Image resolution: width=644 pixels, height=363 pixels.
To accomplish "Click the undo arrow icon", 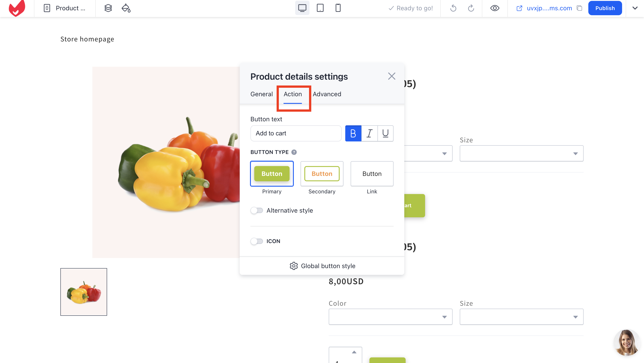I will [453, 8].
